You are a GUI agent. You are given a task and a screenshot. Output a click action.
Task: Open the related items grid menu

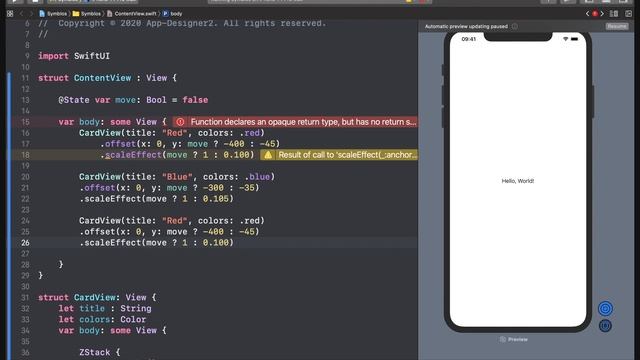click(x=10, y=13)
